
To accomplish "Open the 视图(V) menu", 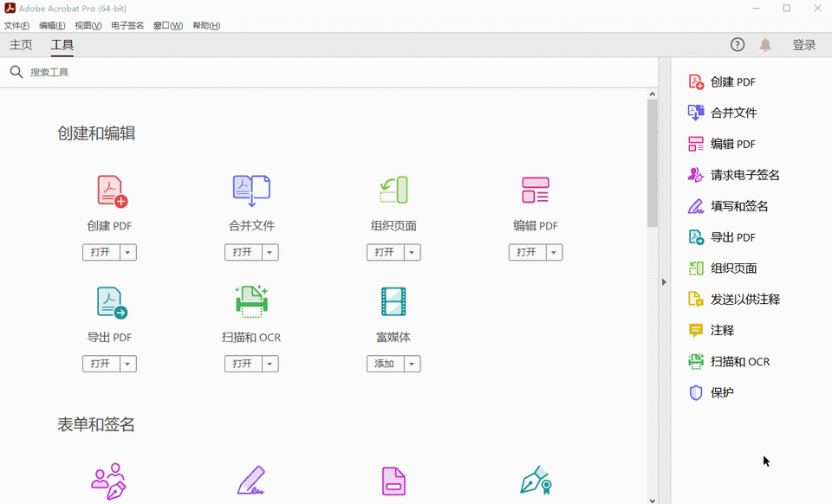I will [x=88, y=25].
